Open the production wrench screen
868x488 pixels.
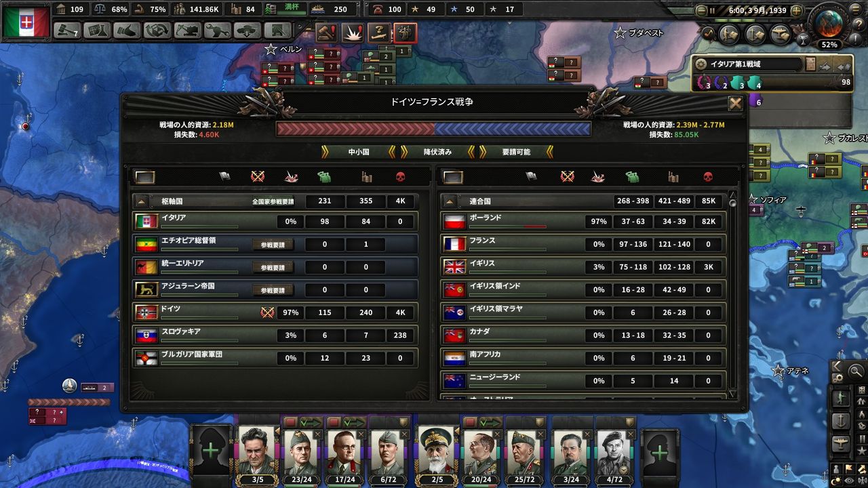(217, 30)
